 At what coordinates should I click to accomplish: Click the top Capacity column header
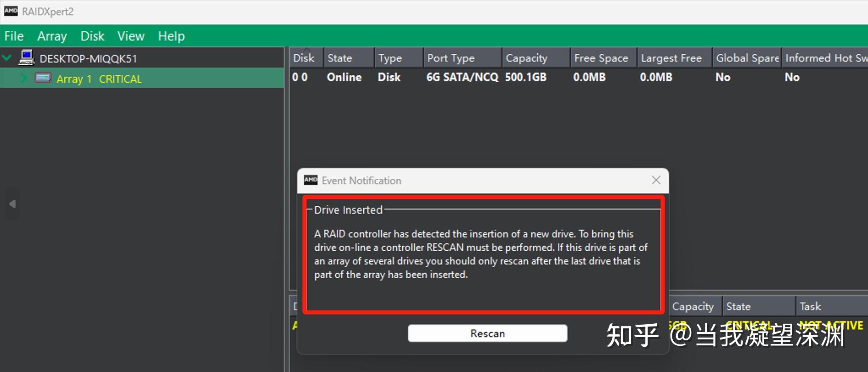tap(536, 58)
